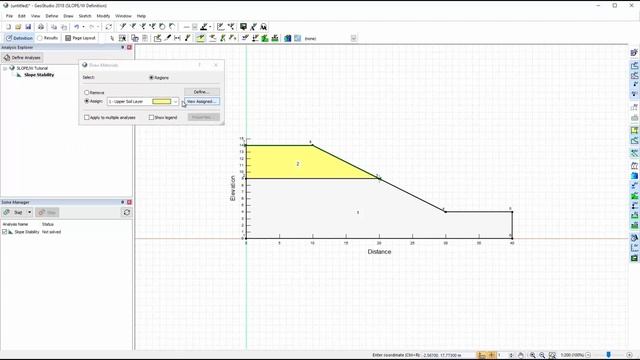Select the Remove radio option
640x360 pixels.
coord(87,93)
